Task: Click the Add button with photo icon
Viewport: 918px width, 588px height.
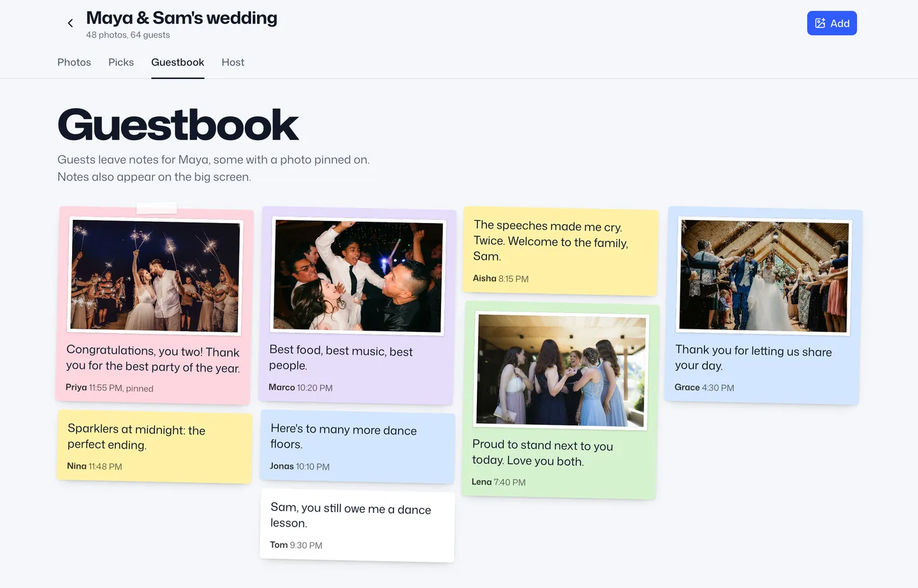Action: click(831, 24)
